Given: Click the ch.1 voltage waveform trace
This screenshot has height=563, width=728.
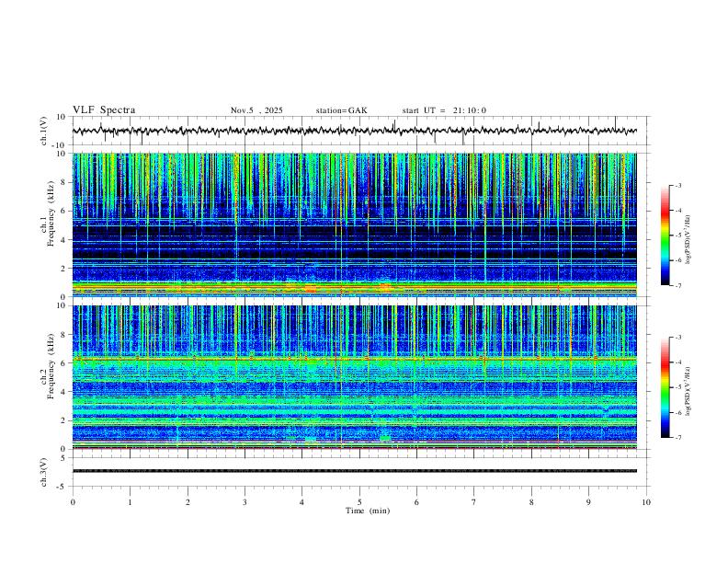Looking at the screenshot, I should [355, 131].
